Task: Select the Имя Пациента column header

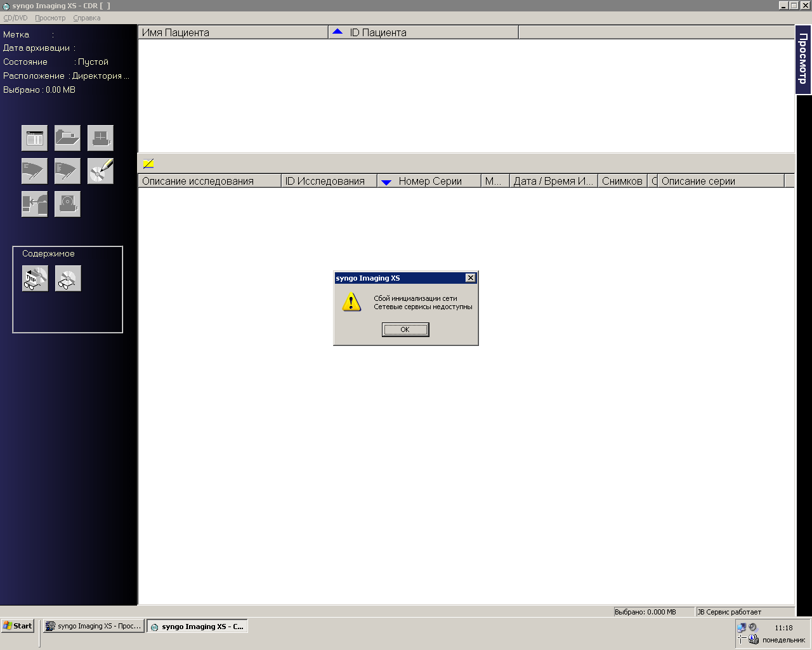Action: coord(233,32)
